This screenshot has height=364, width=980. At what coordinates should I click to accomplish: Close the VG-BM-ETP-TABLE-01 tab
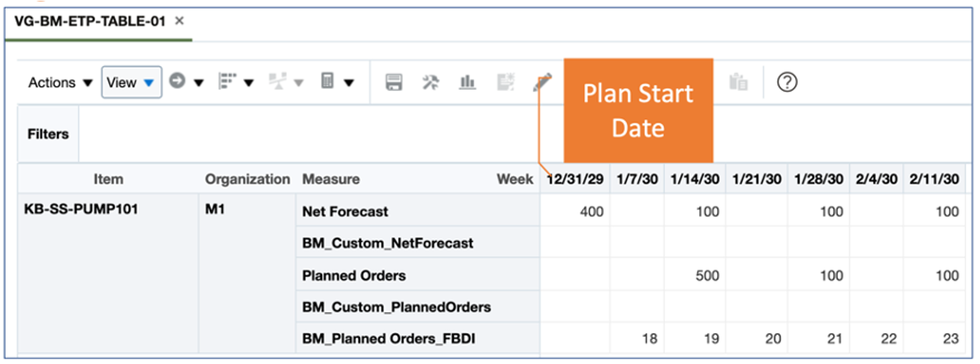[x=180, y=21]
